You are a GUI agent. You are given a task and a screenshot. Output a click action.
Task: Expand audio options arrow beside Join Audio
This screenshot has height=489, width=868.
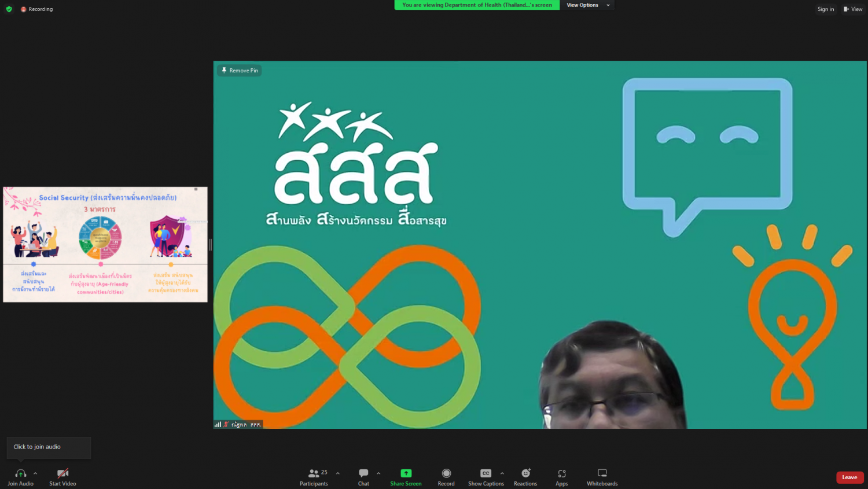tap(35, 473)
